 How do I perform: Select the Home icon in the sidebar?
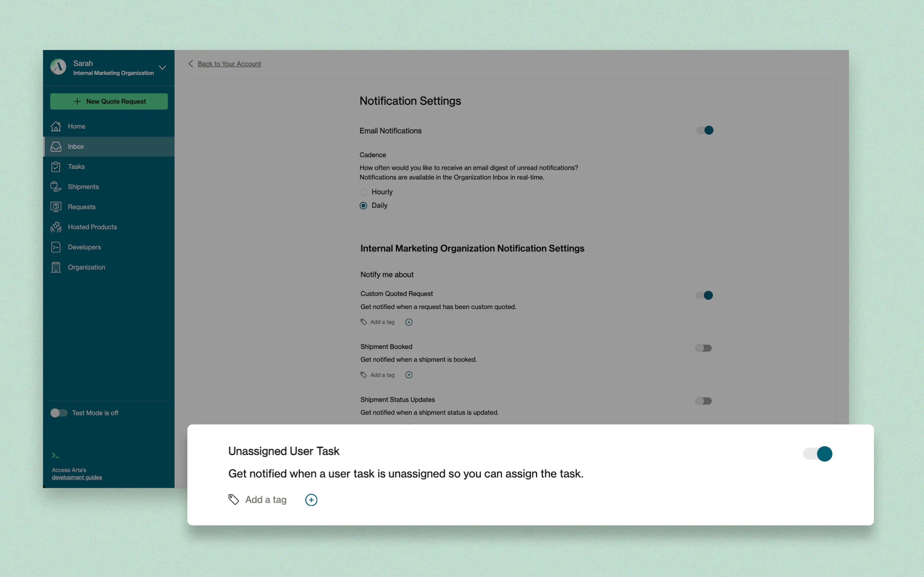(56, 126)
